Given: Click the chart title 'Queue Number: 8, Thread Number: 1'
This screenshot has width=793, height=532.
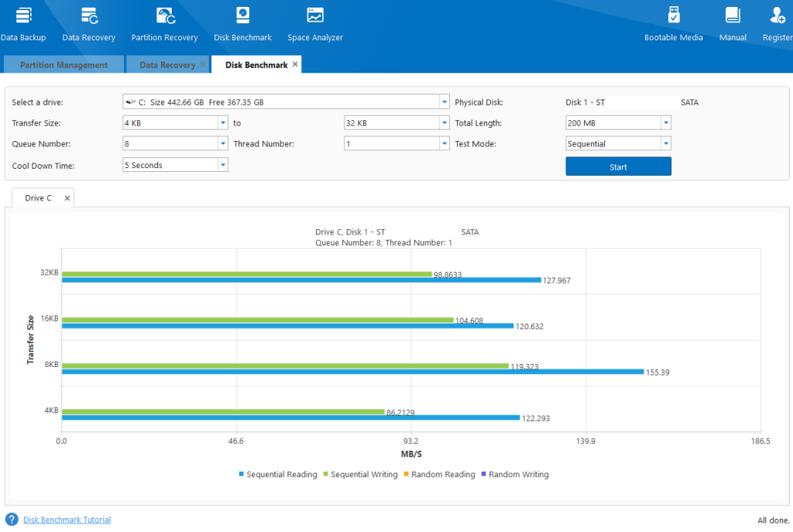Looking at the screenshot, I should click(383, 242).
